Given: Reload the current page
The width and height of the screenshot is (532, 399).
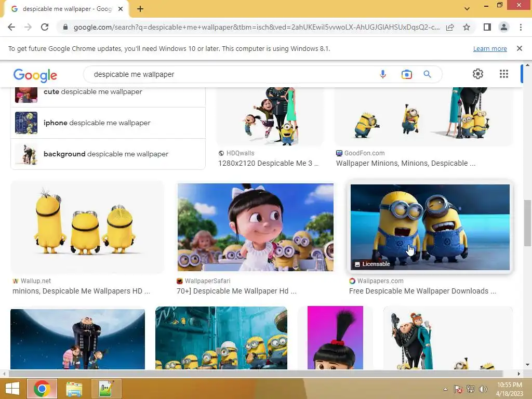Looking at the screenshot, I should 45,27.
